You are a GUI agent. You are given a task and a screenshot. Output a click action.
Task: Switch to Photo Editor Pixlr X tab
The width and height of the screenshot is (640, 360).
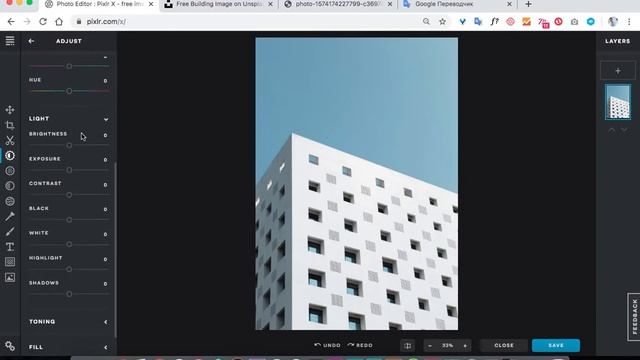click(x=99, y=4)
